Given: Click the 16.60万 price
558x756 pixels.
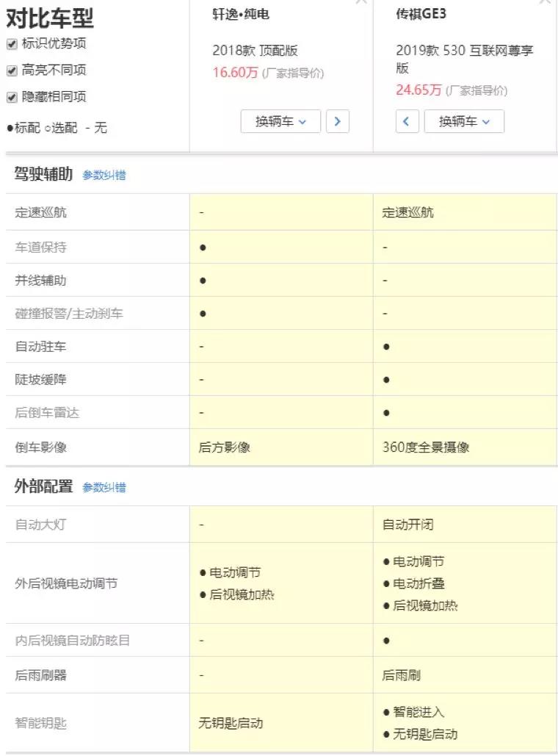Looking at the screenshot, I should coord(235,73).
